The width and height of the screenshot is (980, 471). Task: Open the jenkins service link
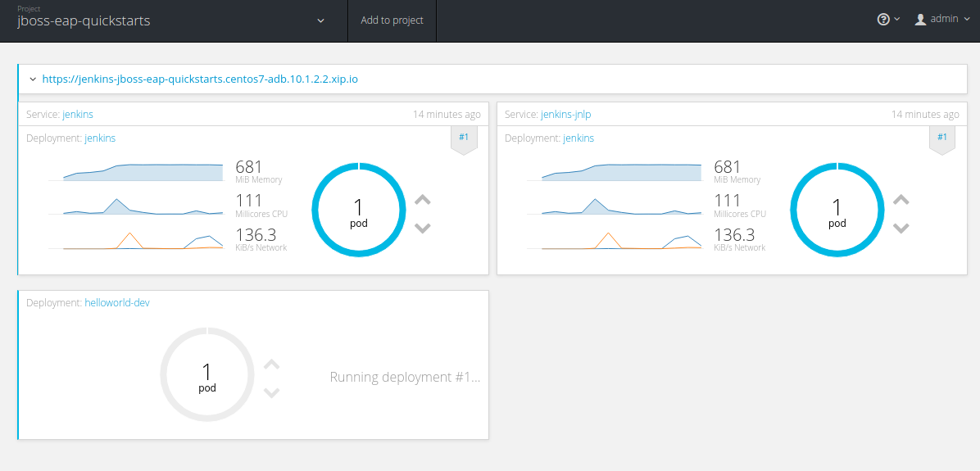[78, 115]
